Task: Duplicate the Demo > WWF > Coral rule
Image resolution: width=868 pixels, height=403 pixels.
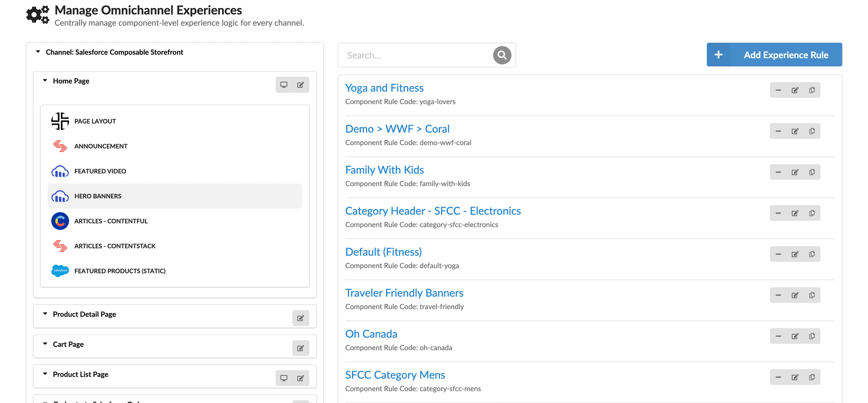Action: pos(812,131)
